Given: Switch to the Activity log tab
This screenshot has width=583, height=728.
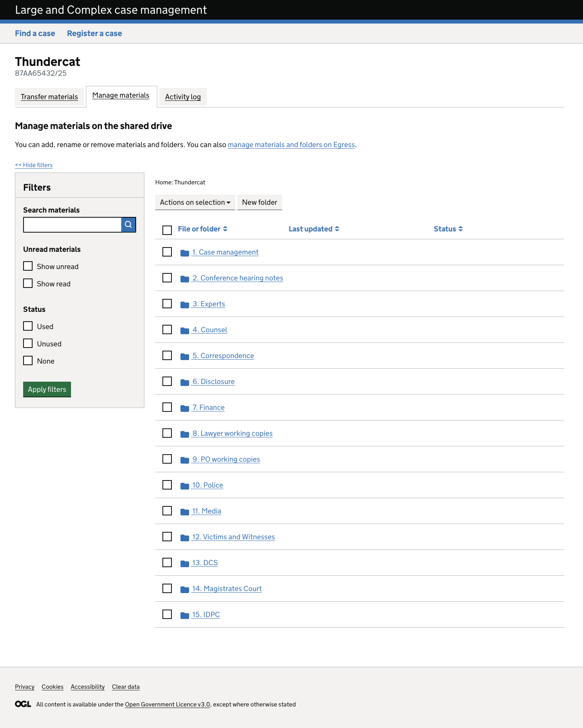Looking at the screenshot, I should 183,97.
